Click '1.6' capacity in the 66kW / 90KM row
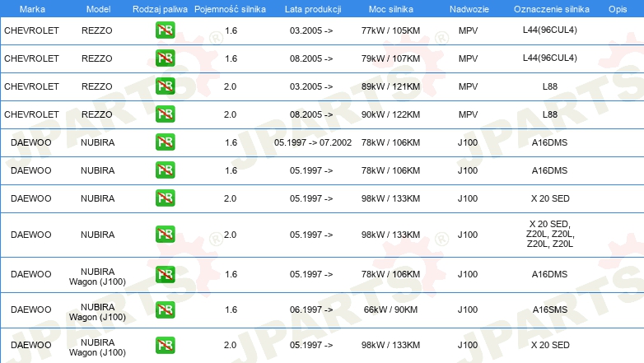 231,309
